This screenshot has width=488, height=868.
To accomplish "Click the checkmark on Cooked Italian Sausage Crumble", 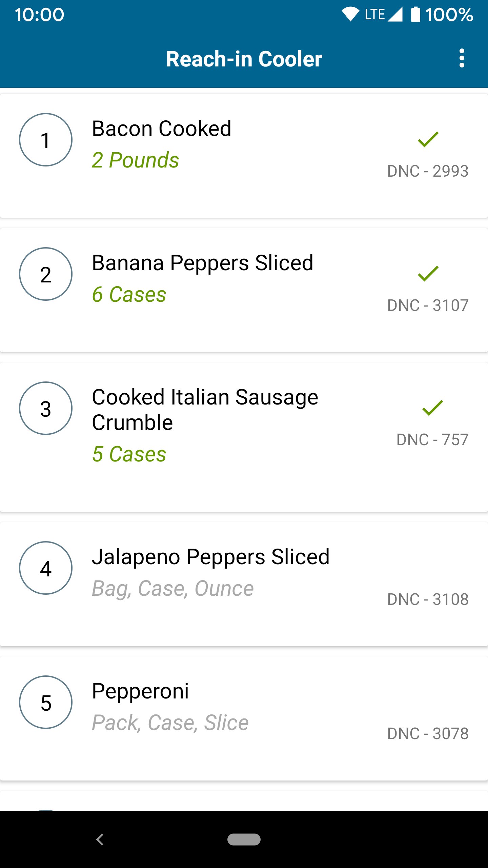I will coord(432,408).
